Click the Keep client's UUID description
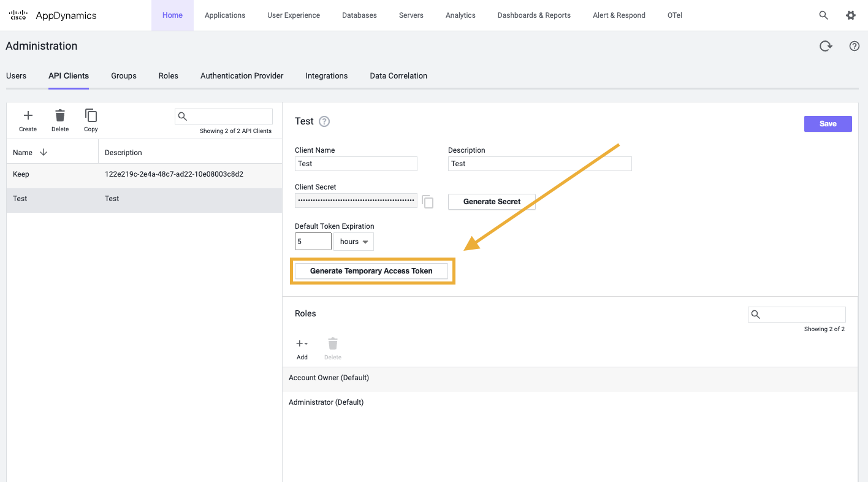 pyautogui.click(x=174, y=174)
